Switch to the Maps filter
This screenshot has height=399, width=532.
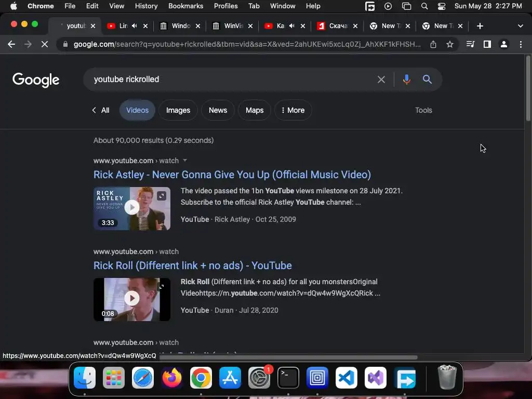(x=255, y=110)
